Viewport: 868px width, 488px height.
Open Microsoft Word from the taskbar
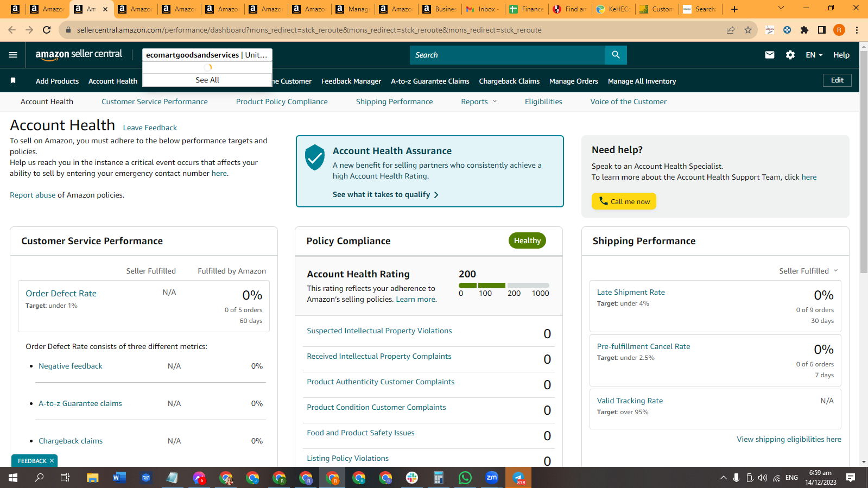tap(119, 478)
